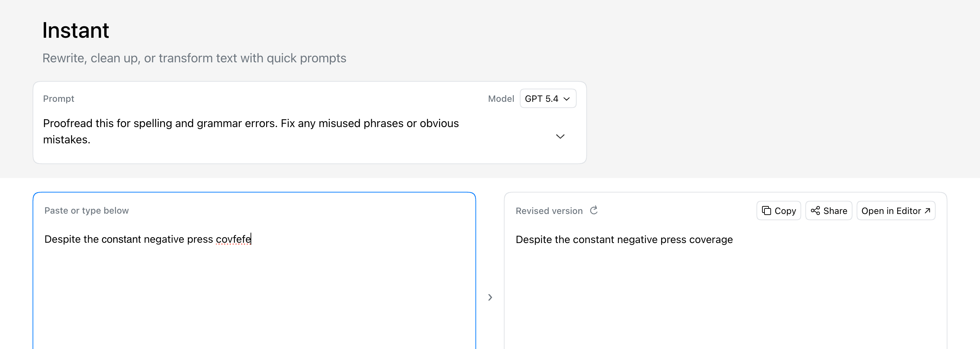Click the copy icon in the Copy button
Image resolution: width=980 pixels, height=349 pixels.
(766, 211)
